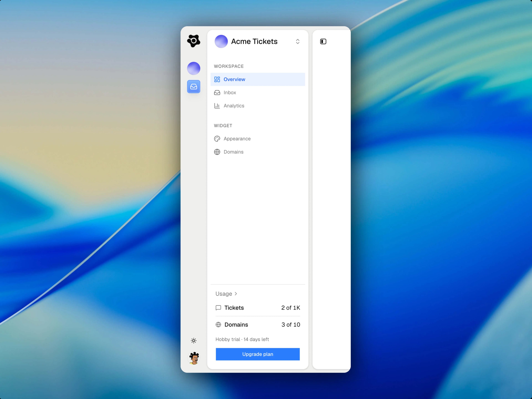
Task: Open Appearance widget settings
Action: (x=258, y=139)
